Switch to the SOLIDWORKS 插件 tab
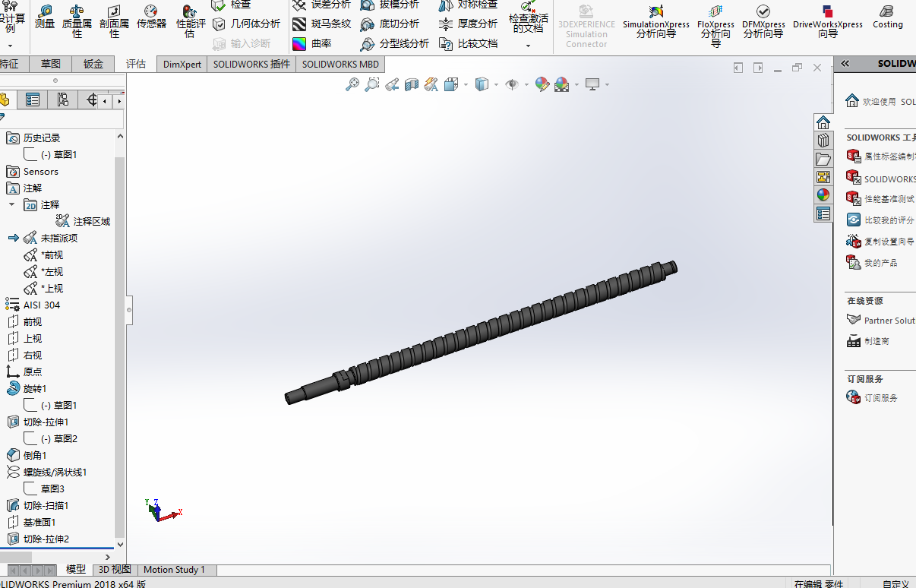This screenshot has height=588, width=916. [x=251, y=64]
